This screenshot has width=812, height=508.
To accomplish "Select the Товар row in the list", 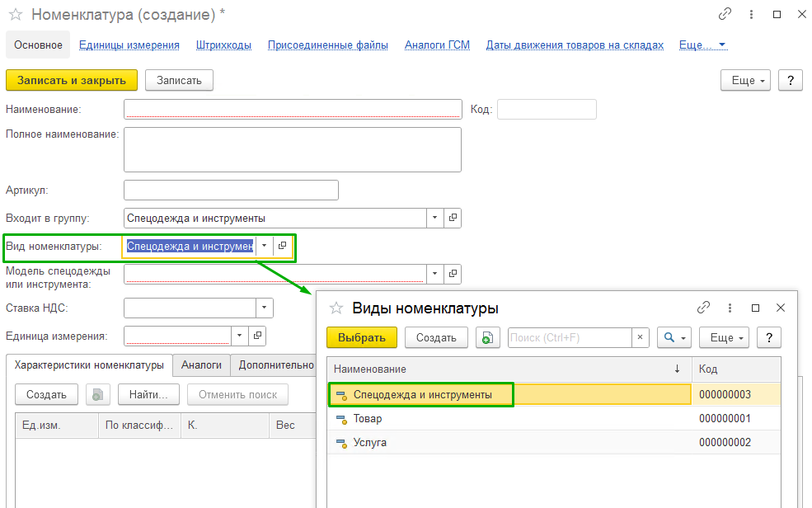I will click(x=368, y=418).
